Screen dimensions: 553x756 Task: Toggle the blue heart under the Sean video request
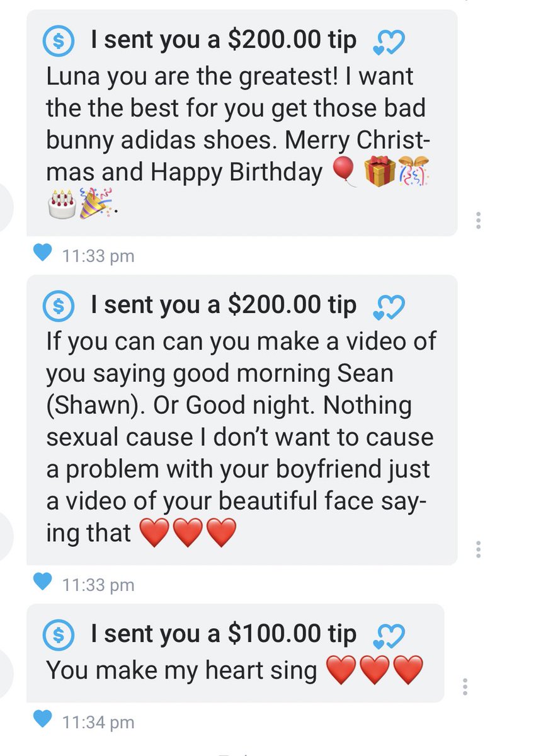(42, 581)
